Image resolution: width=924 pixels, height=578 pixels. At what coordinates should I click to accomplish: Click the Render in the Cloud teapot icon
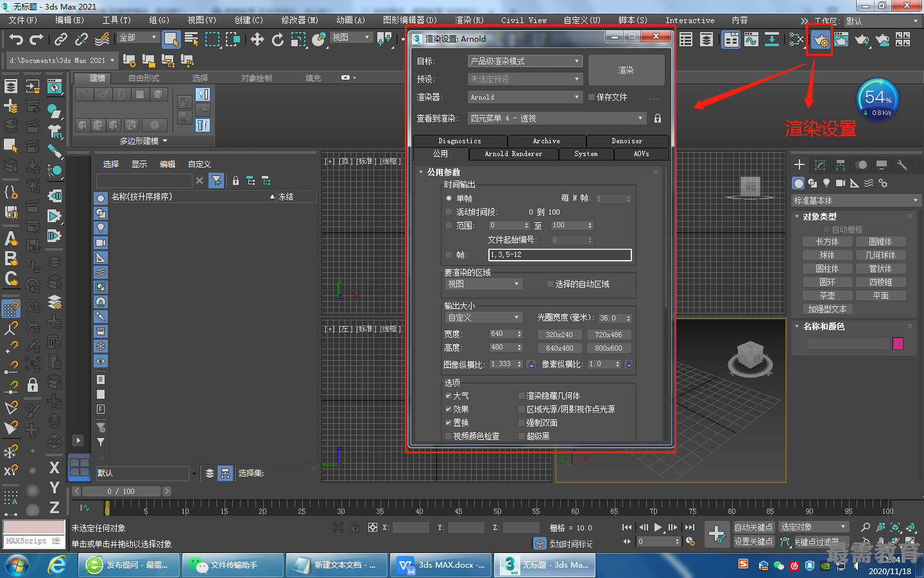[882, 40]
